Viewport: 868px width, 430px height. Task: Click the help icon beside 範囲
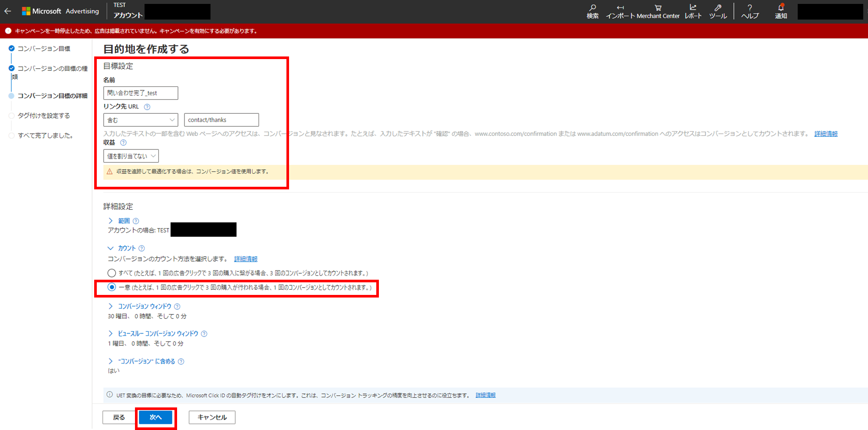point(136,221)
